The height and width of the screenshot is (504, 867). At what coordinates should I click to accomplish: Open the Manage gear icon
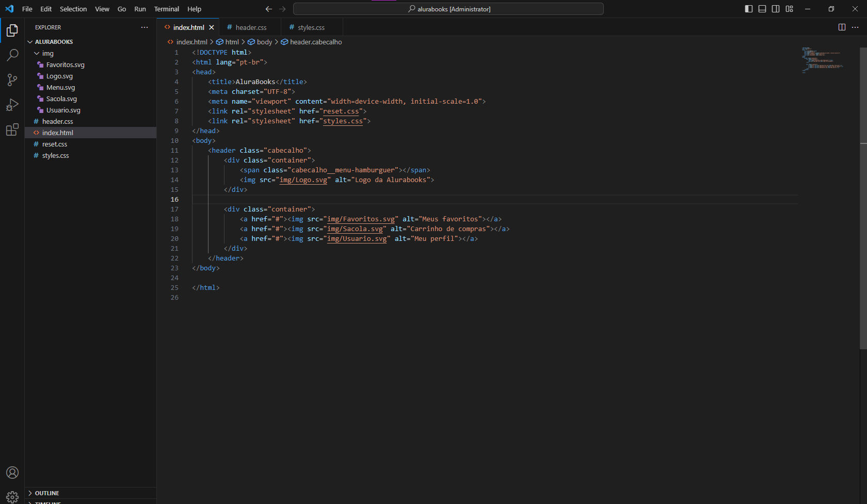click(12, 497)
